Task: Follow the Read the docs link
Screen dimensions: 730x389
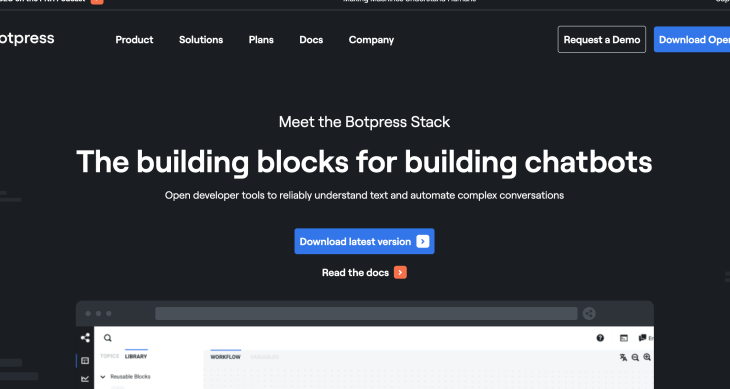Action: coord(364,273)
